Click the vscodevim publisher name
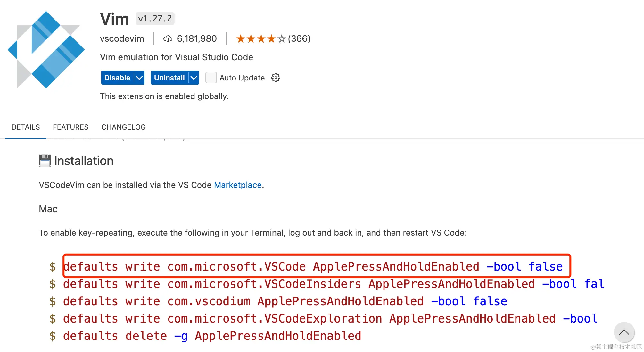This screenshot has height=352, width=644. pos(122,39)
